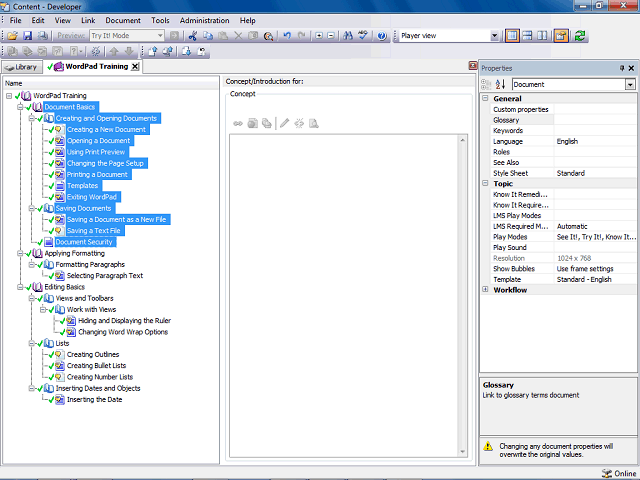
Task: Click the Undo arrow icon
Action: (x=287, y=36)
